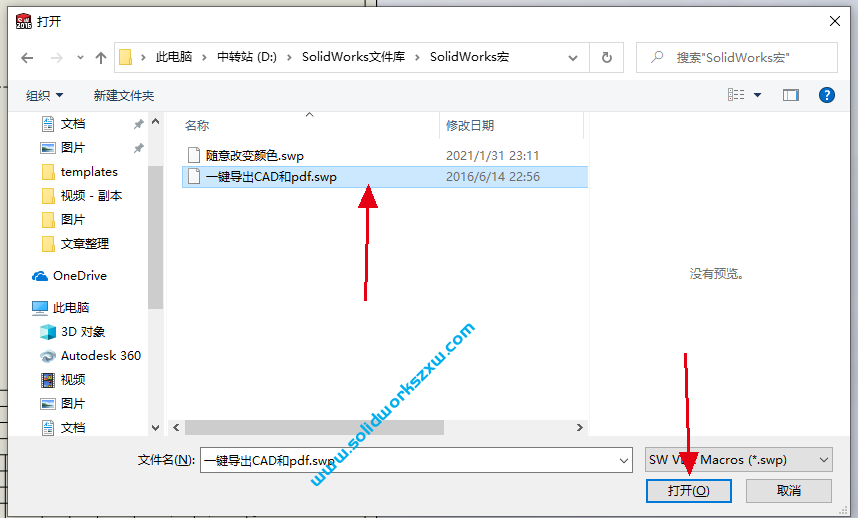
Task: Click the 取消 button
Action: coord(789,491)
